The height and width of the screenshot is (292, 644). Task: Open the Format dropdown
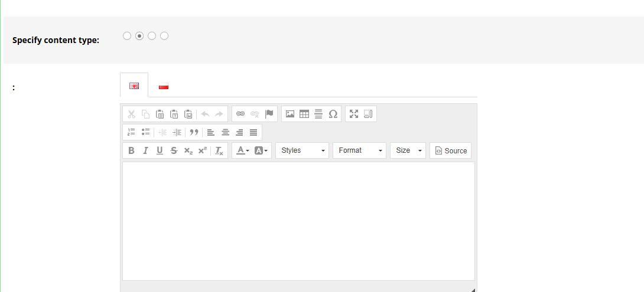(x=359, y=150)
